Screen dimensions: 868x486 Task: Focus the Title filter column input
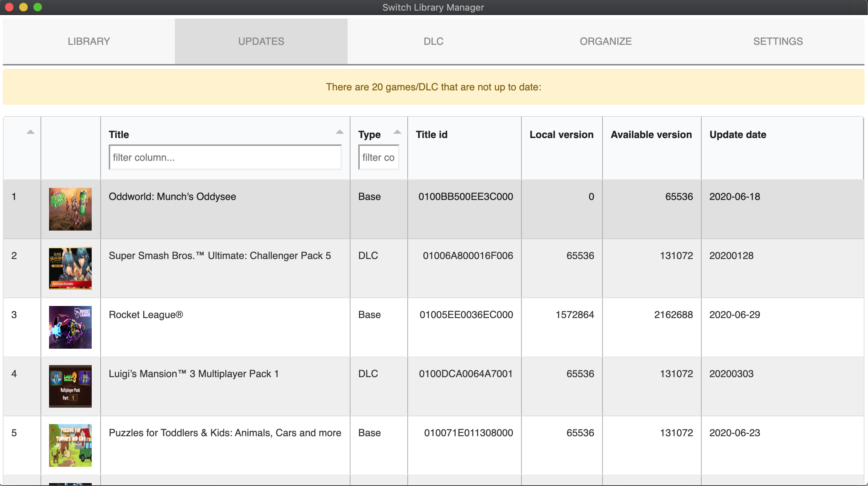point(225,157)
